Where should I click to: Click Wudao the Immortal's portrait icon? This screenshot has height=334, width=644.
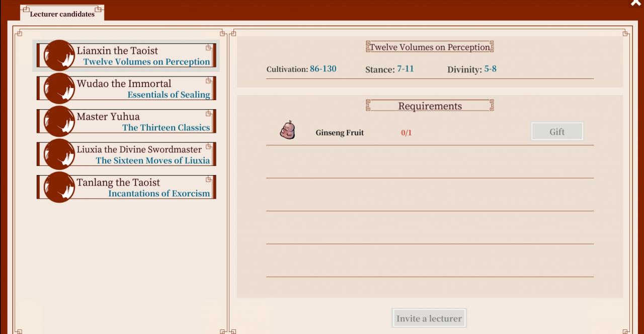[59, 89]
